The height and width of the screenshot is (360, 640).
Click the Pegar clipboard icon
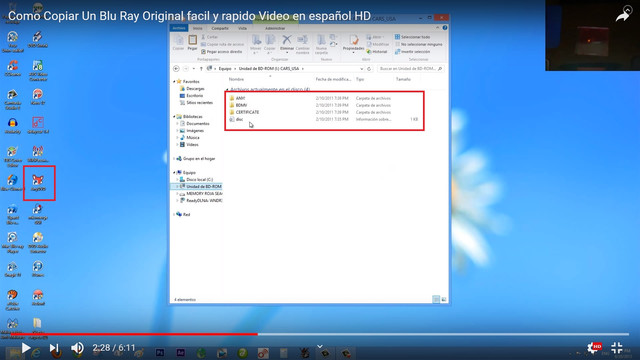pyautogui.click(x=192, y=43)
